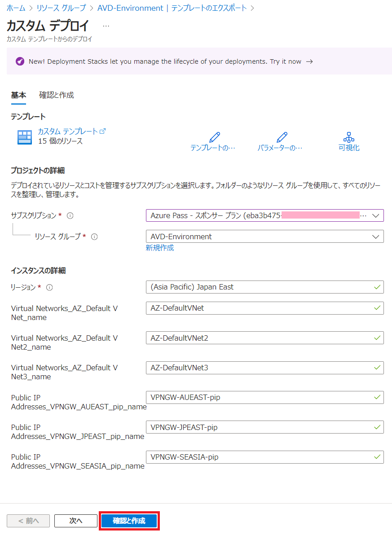Click the rocket icon in Deployment Stacks banner
Image resolution: width=392 pixels, height=535 pixels.
pyautogui.click(x=20, y=61)
